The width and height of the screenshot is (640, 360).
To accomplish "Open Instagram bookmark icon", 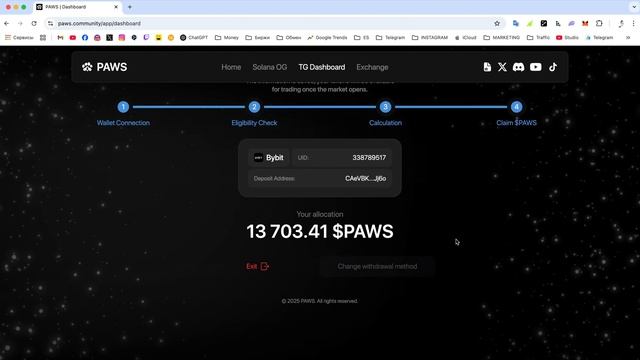I will tap(122, 38).
